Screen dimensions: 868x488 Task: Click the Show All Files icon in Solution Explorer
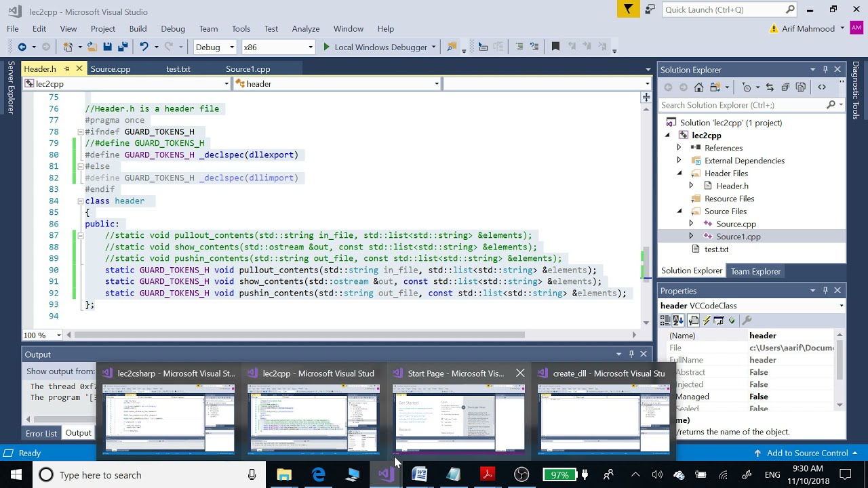(801, 87)
